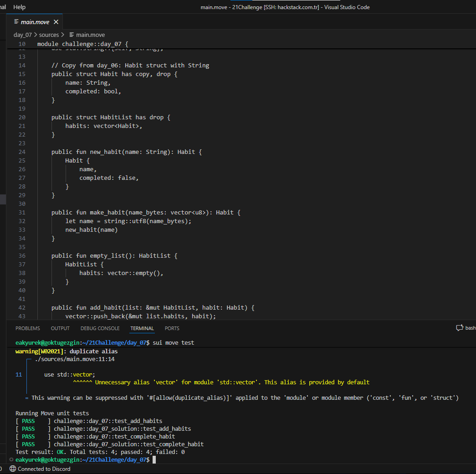Open the PORTS panel tab
Screen dimensions: 476x474
(x=172, y=328)
